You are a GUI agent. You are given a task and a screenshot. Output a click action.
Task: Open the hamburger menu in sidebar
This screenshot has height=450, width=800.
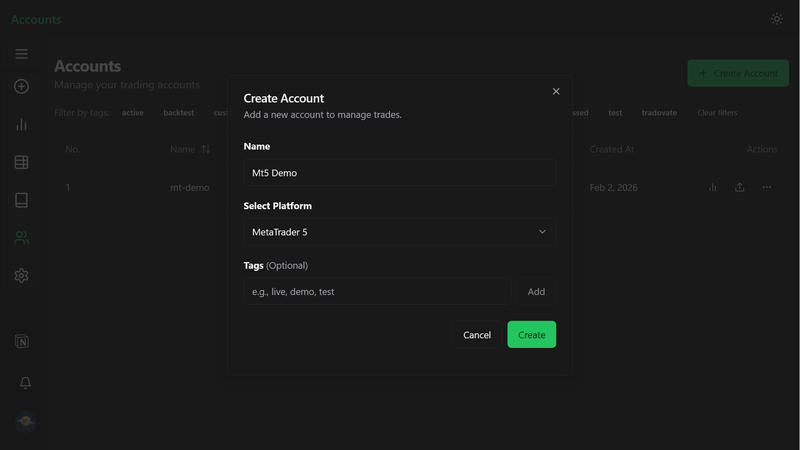(x=21, y=54)
